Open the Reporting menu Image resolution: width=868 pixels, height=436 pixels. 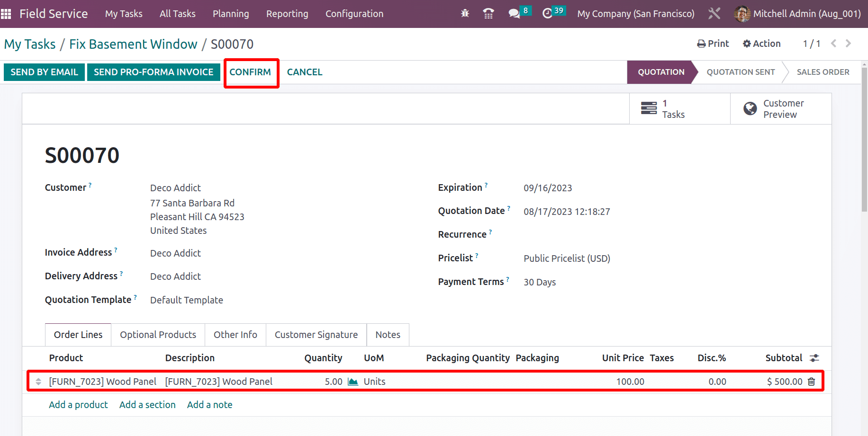(287, 14)
